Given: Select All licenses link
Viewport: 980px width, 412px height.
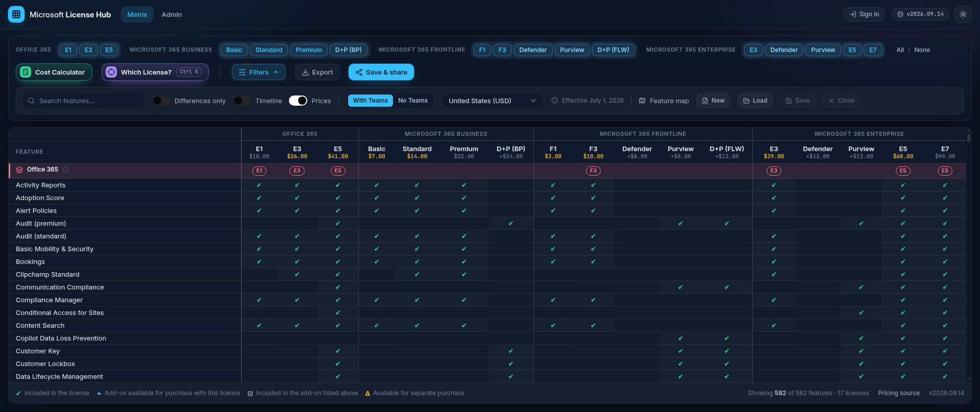Looking at the screenshot, I should click(x=900, y=50).
